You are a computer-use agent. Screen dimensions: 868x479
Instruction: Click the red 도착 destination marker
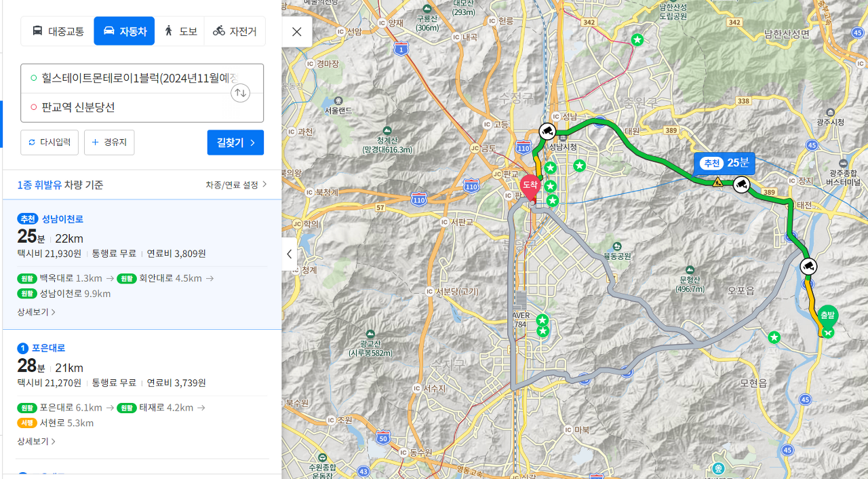[x=530, y=187]
